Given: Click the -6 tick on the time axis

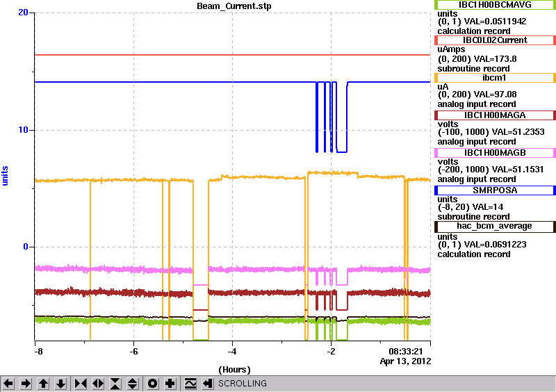Looking at the screenshot, I should tap(133, 352).
